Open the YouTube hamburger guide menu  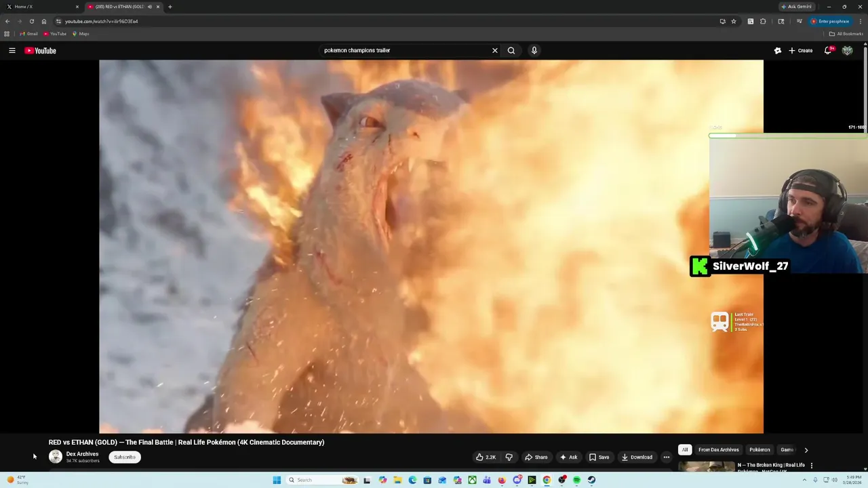click(12, 50)
